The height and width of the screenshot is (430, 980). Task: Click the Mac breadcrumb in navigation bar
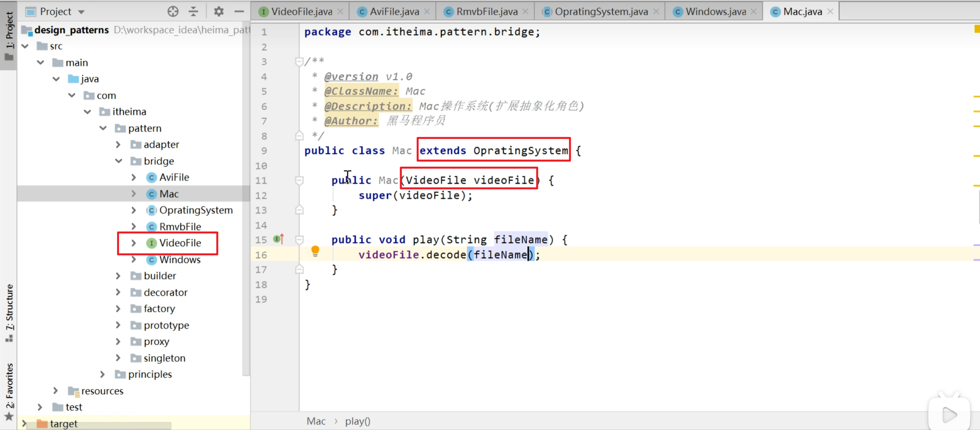point(316,421)
